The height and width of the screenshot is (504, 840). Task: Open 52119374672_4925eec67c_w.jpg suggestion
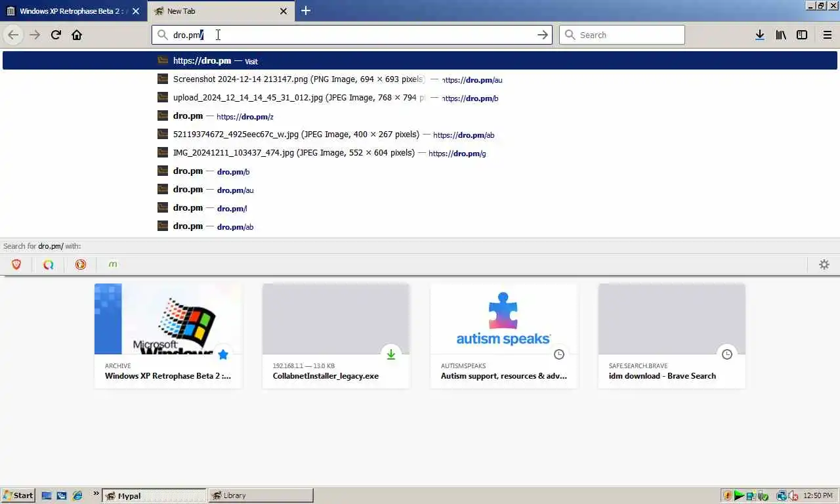coord(420,135)
